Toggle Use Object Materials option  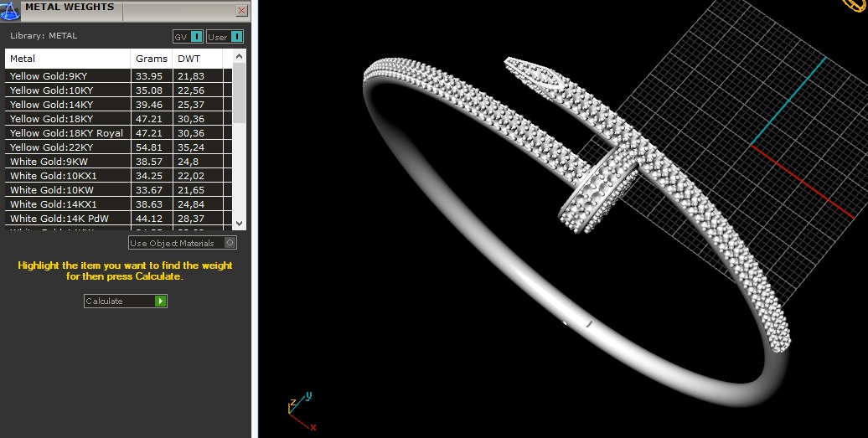183,243
